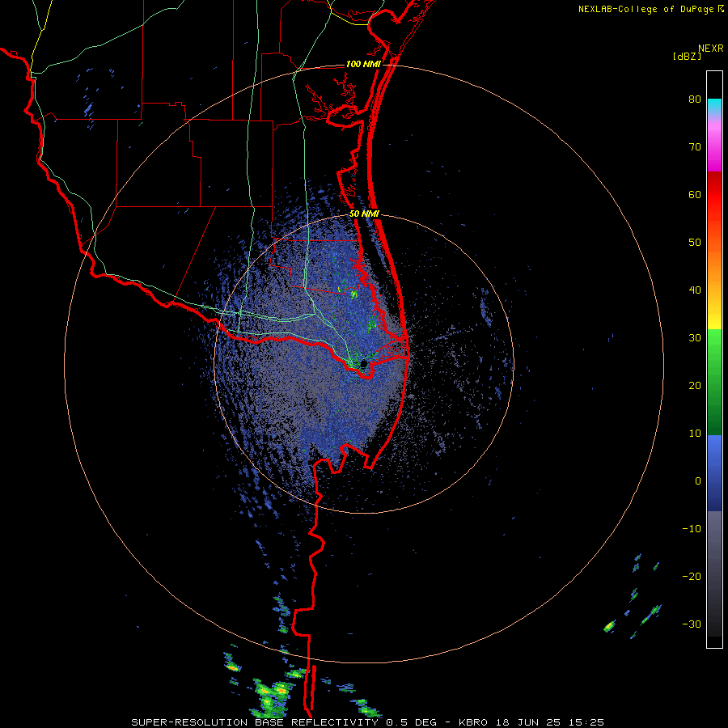The image size is (728, 728).
Task: Click the -10 dBZ scale value
Action: coord(692,529)
